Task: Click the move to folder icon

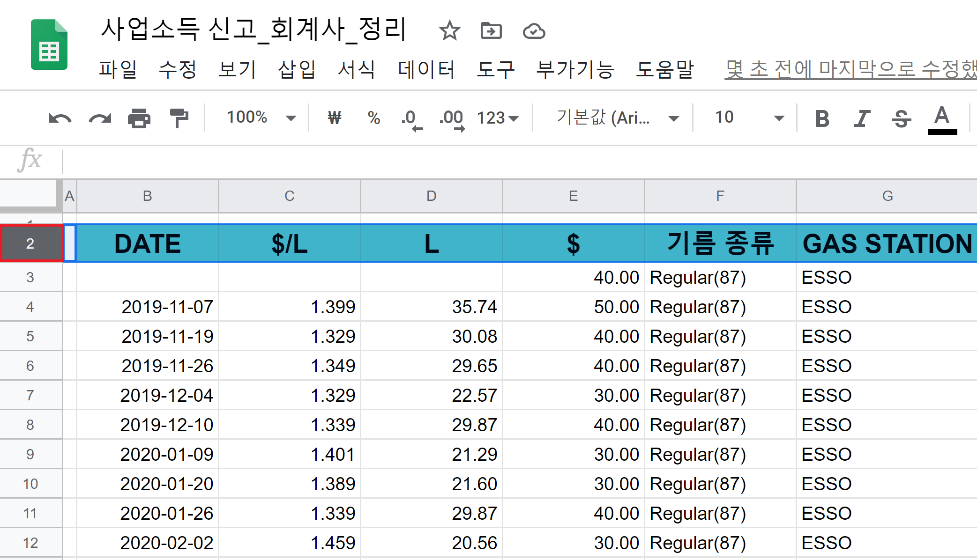Action: (x=491, y=31)
